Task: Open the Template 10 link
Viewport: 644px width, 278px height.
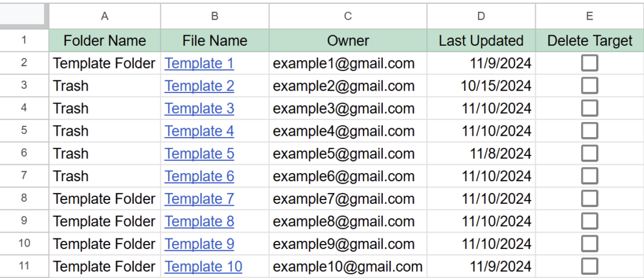Action: click(x=203, y=267)
